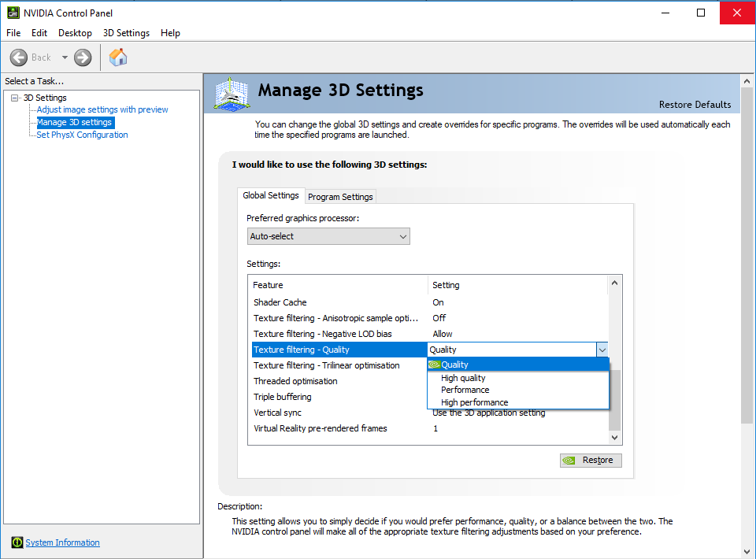Image resolution: width=756 pixels, height=559 pixels.
Task: Open the Preferred graphics processor dropdown
Action: coord(328,236)
